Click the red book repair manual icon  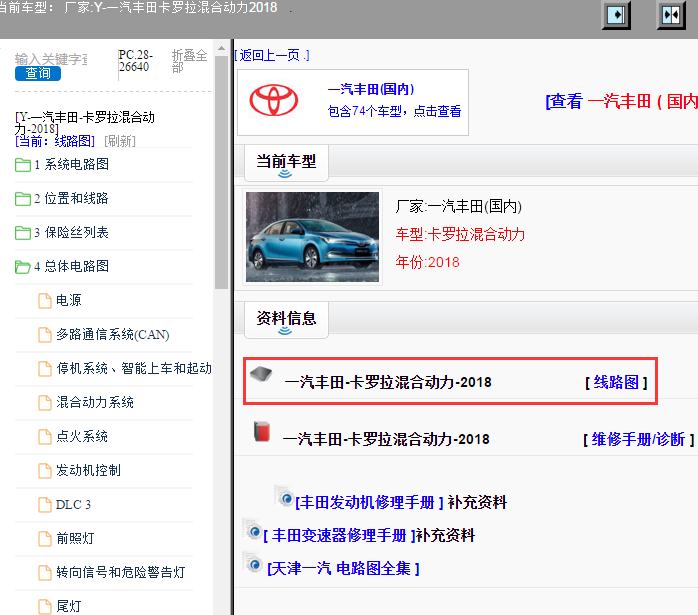coord(262,431)
